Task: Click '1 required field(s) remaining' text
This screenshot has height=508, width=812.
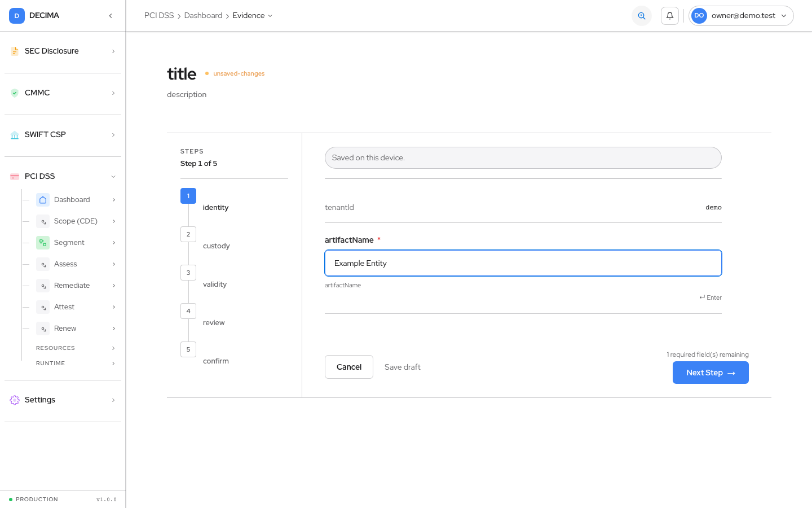Action: pos(708,354)
